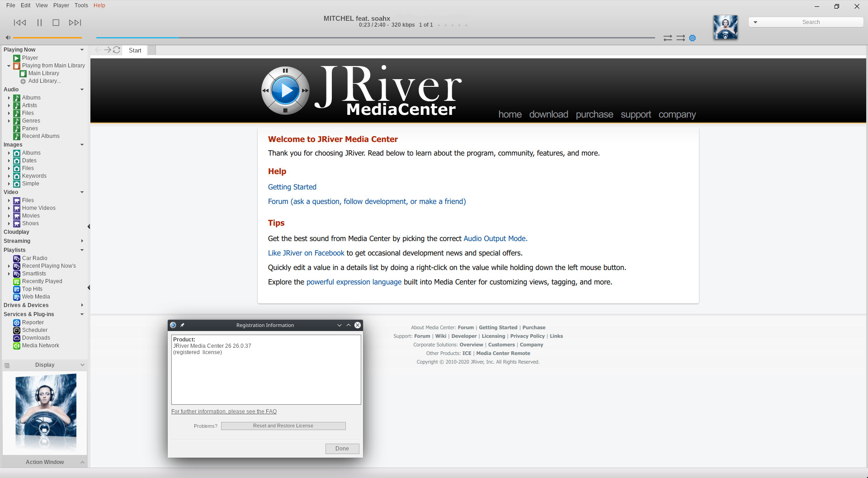868x478 pixels.
Task: Open Audio Genres view
Action: (x=31, y=121)
